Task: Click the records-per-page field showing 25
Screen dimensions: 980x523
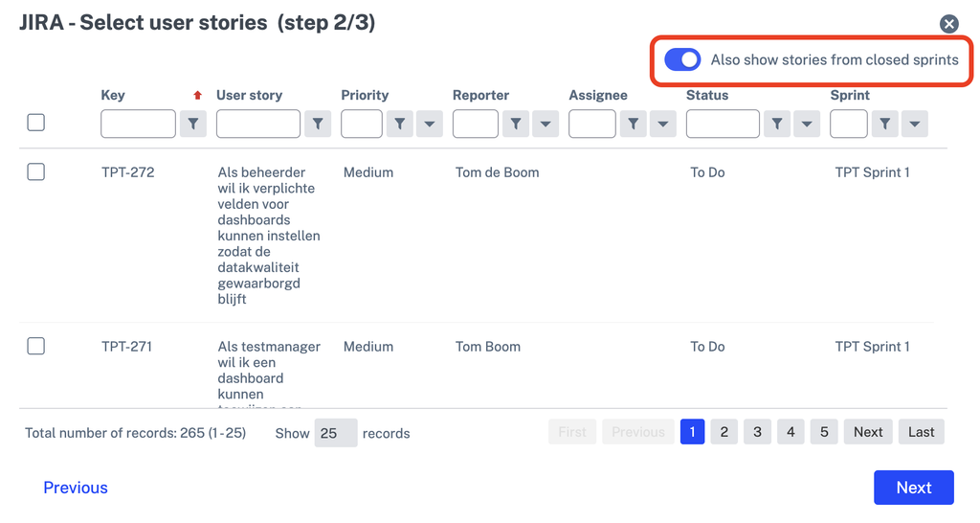Action: pyautogui.click(x=336, y=433)
